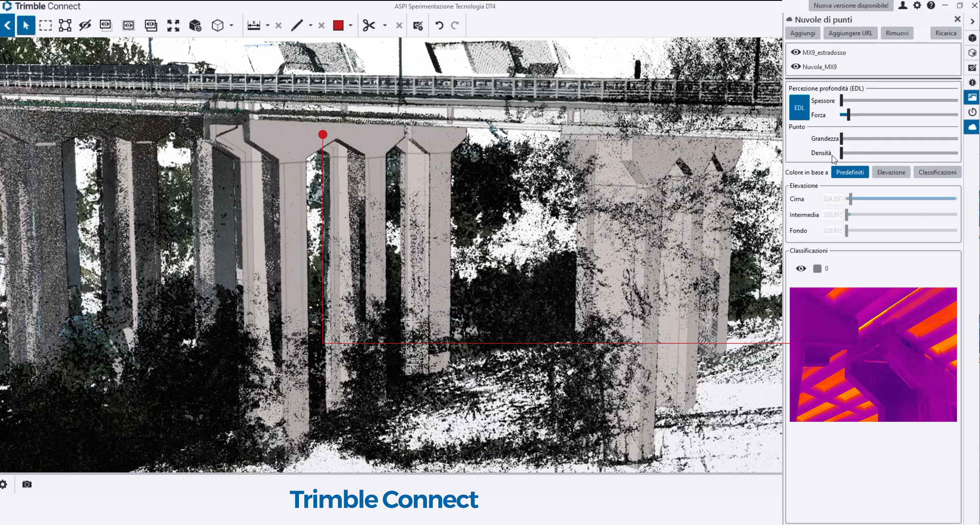Open the red color dropdown arrow
Viewport: 980px width, 525px height.
[x=350, y=25]
